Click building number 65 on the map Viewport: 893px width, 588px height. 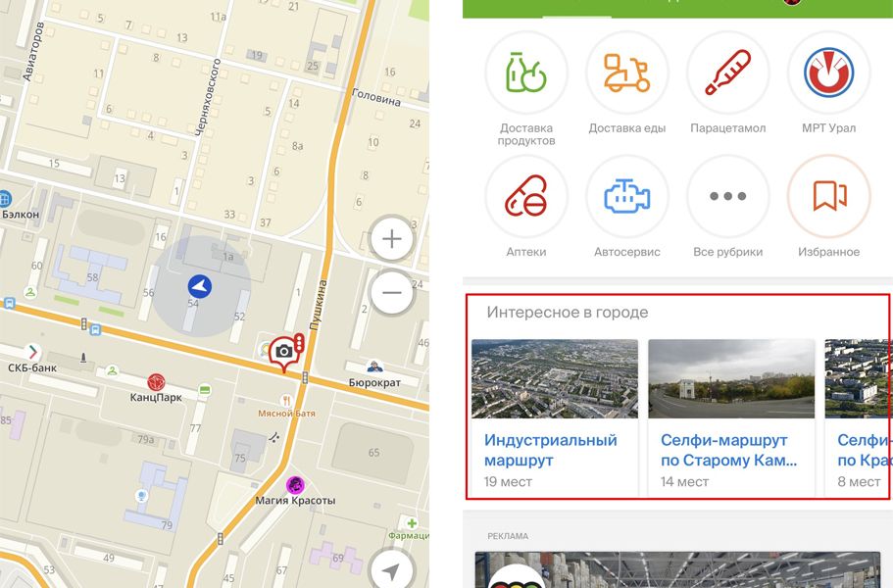click(x=373, y=453)
